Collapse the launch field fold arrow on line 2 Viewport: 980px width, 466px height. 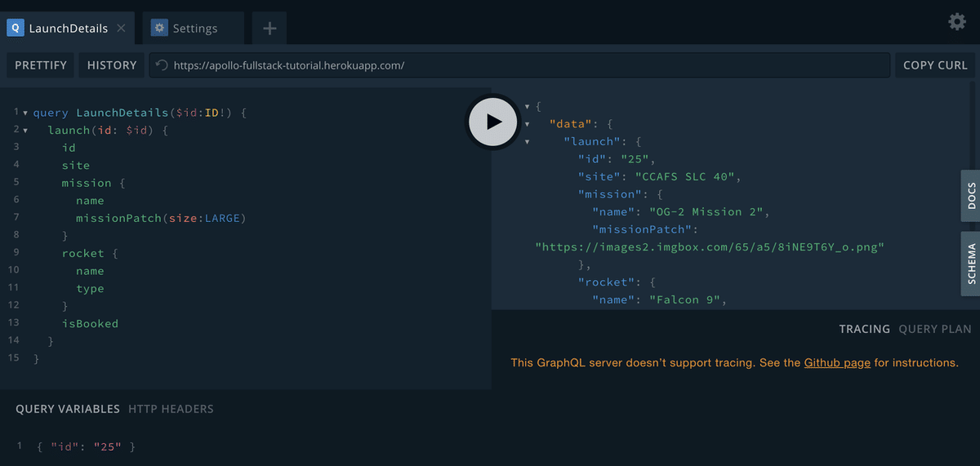pos(25,131)
